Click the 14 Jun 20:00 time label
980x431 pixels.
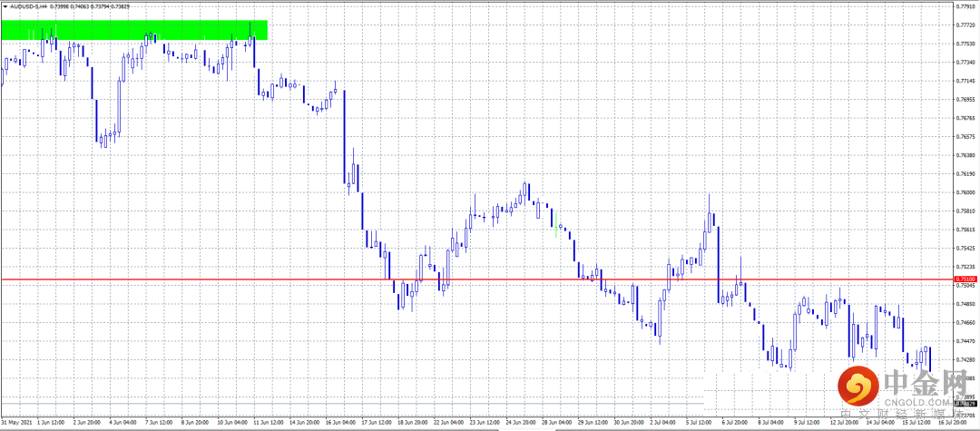pyautogui.click(x=305, y=422)
